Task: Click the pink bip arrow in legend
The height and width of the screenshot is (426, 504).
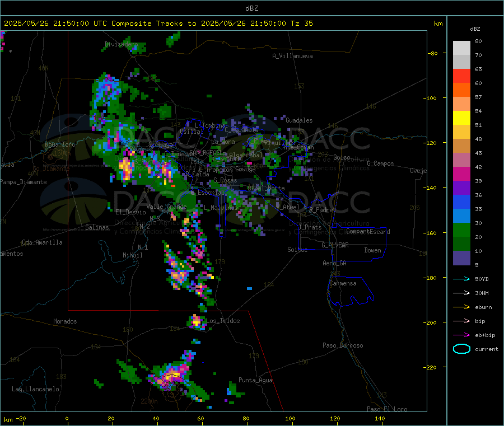Action: [461, 321]
